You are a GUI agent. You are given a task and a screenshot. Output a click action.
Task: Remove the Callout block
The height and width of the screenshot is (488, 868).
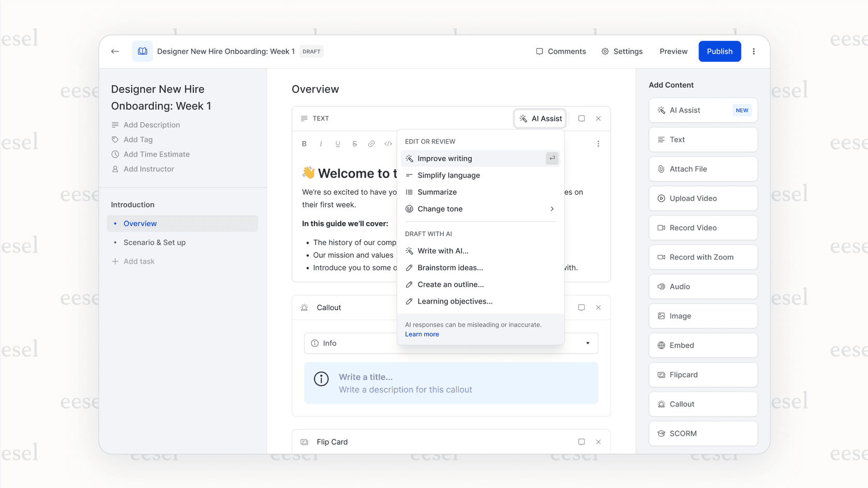coord(598,308)
